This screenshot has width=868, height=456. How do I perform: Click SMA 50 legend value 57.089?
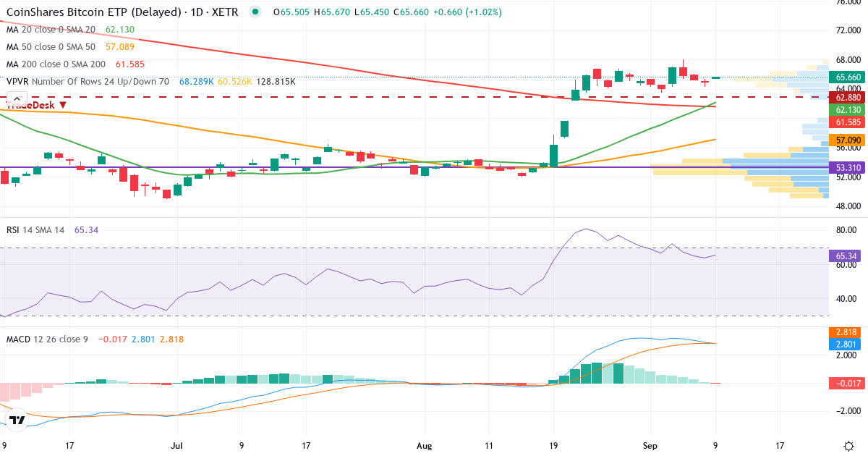point(120,47)
